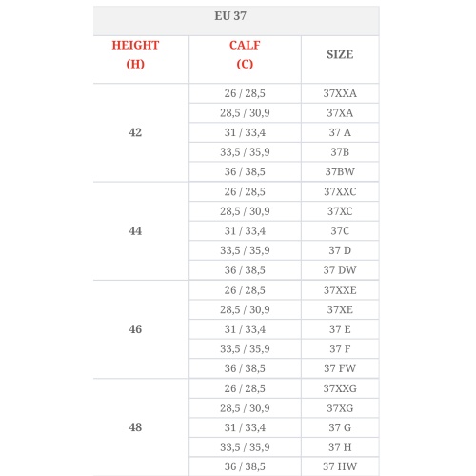Click size 37XXG cell
The height and width of the screenshot is (476, 476).
[340, 388]
